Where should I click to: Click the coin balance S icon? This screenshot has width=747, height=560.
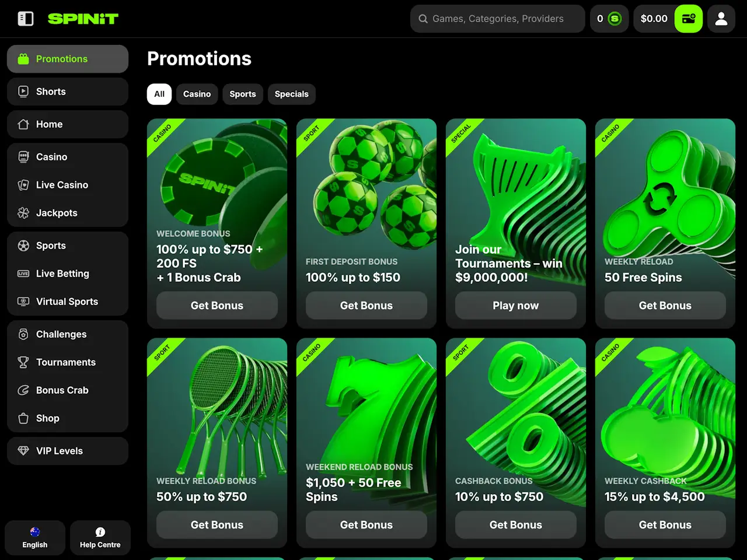615,19
